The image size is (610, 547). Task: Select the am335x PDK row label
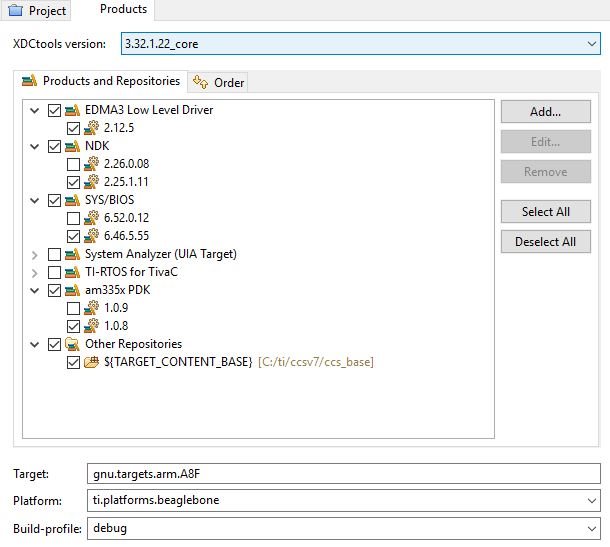click(117, 290)
